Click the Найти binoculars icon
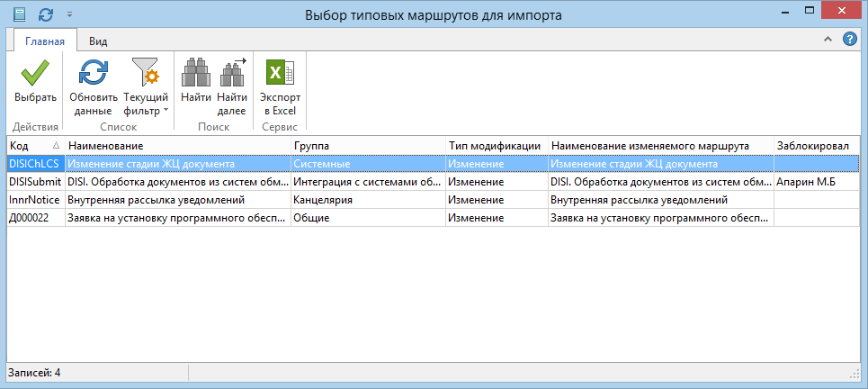868x389 pixels. pyautogui.click(x=195, y=72)
